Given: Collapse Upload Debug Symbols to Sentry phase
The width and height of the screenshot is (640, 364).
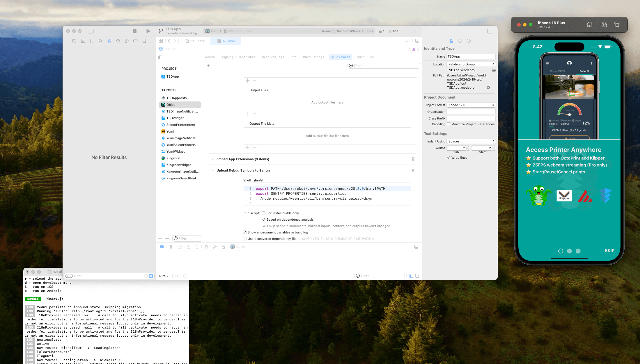Looking at the screenshot, I should coord(213,170).
